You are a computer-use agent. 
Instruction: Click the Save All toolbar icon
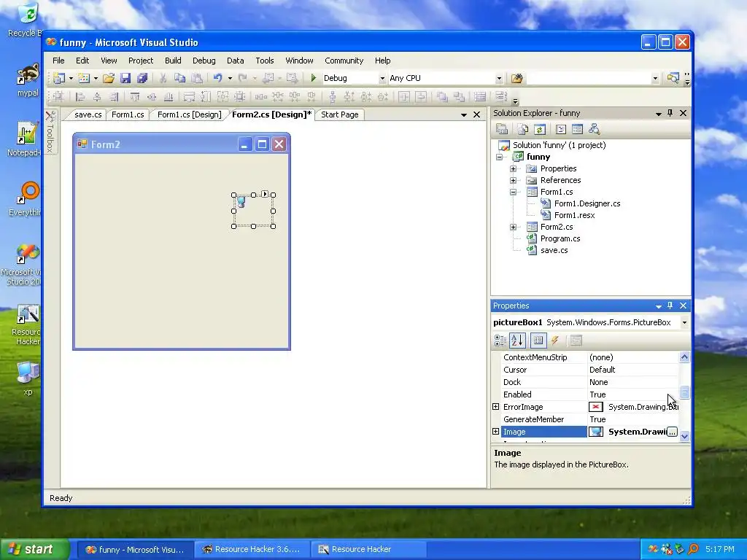[142, 78]
